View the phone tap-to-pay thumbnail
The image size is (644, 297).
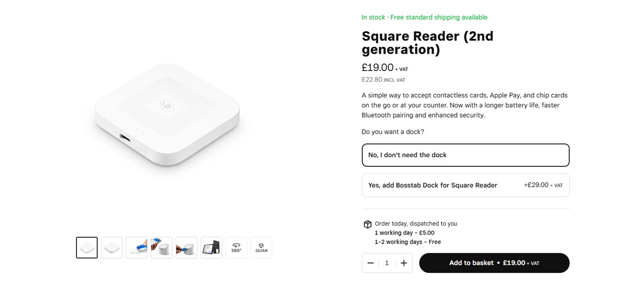point(162,247)
